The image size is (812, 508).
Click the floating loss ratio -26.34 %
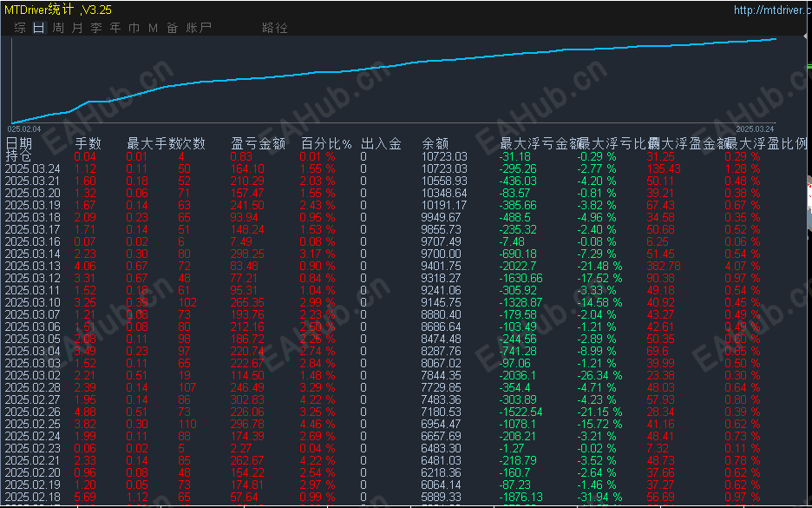point(599,375)
